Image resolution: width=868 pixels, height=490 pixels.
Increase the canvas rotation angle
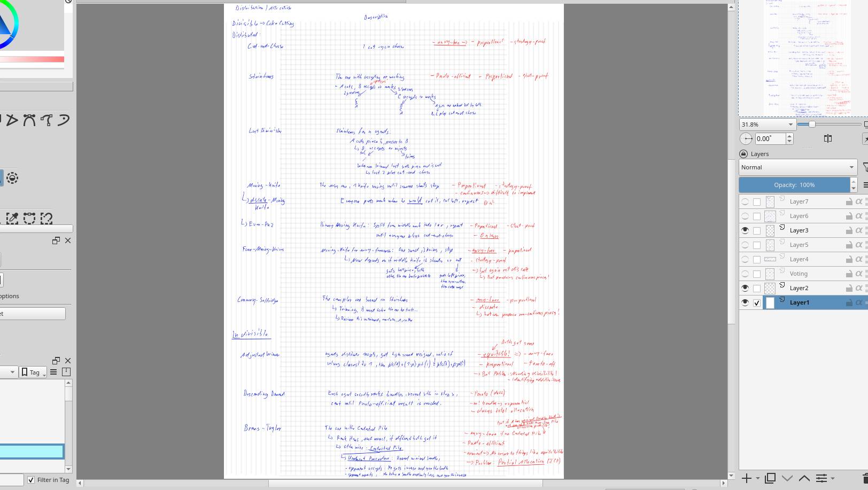pyautogui.click(x=789, y=136)
